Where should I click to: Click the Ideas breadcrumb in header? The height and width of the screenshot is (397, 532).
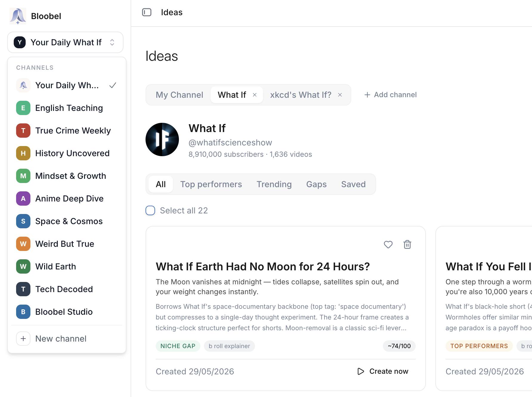click(x=172, y=12)
